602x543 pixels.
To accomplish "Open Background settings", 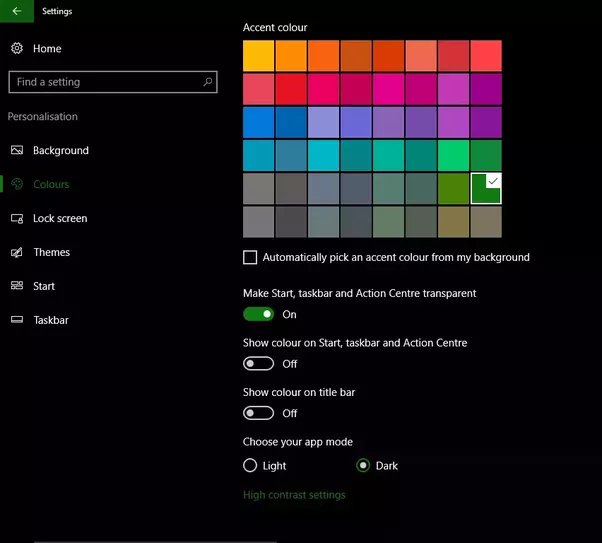I will click(x=61, y=150).
